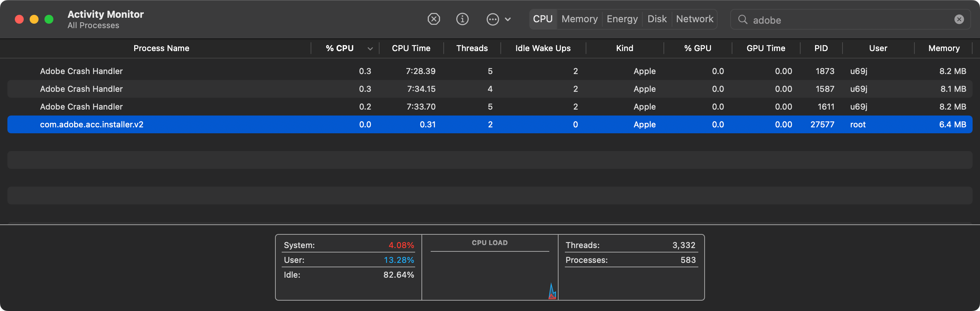Click the User 13.28% statistic

pyautogui.click(x=349, y=260)
